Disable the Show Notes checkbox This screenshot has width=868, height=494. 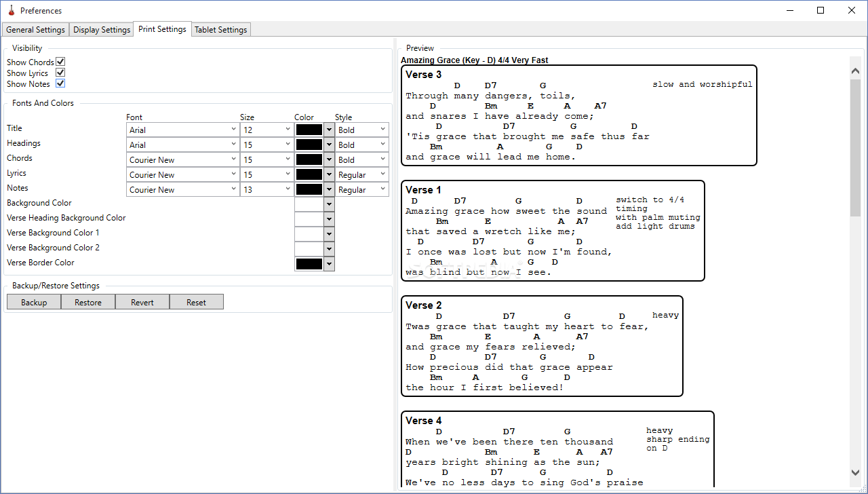point(60,83)
